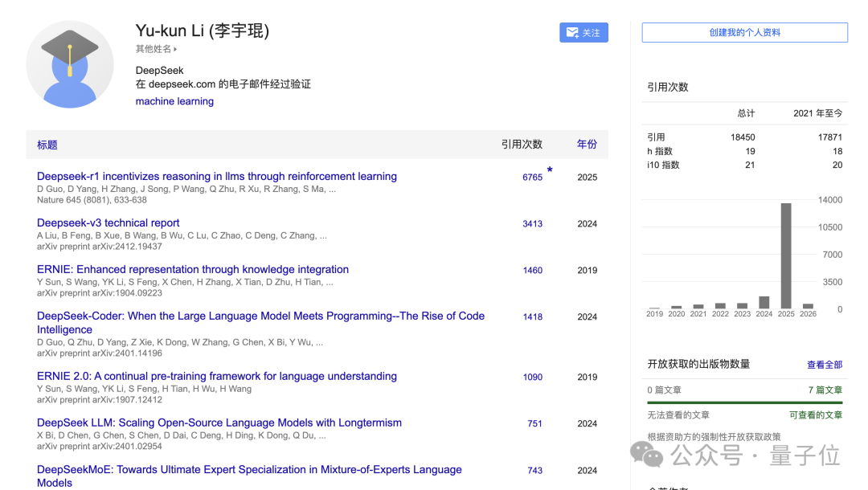
Task: Open the 创建我的个人资料 button
Action: click(x=744, y=33)
